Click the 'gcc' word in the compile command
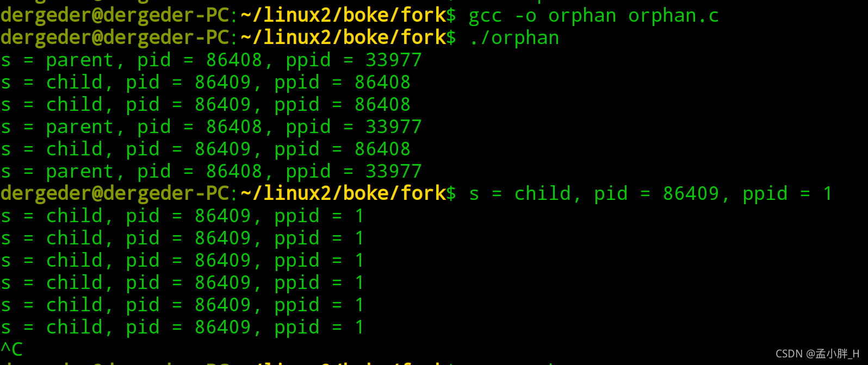This screenshot has width=868, height=365. pyautogui.click(x=485, y=17)
